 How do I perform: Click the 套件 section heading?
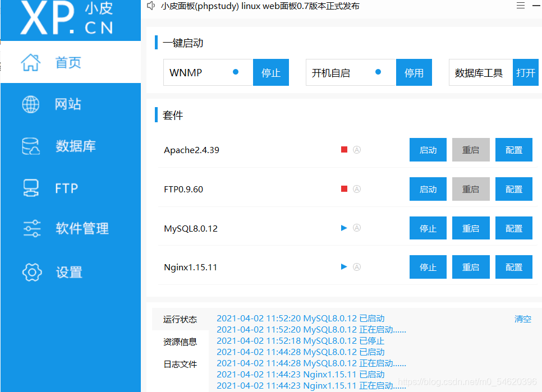click(173, 115)
